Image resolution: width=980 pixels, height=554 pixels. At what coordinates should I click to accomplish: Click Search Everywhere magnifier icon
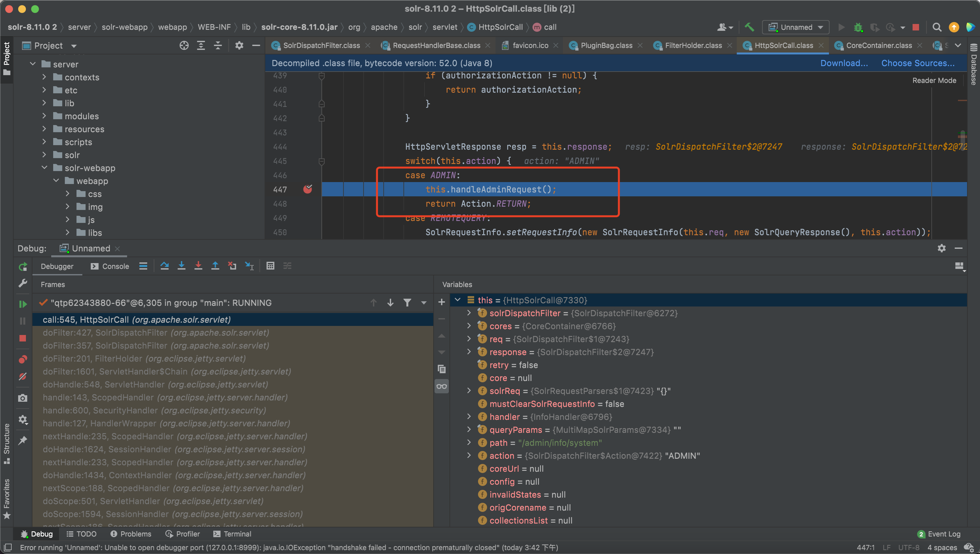(937, 27)
